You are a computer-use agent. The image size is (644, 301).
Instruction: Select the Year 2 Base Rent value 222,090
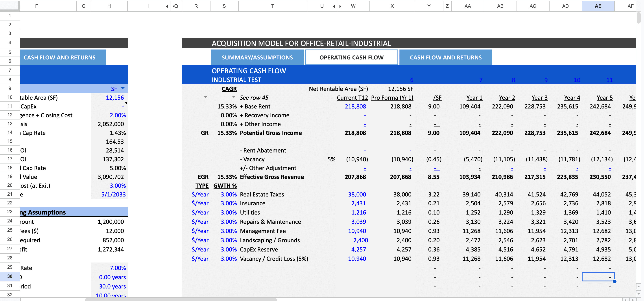coord(502,106)
